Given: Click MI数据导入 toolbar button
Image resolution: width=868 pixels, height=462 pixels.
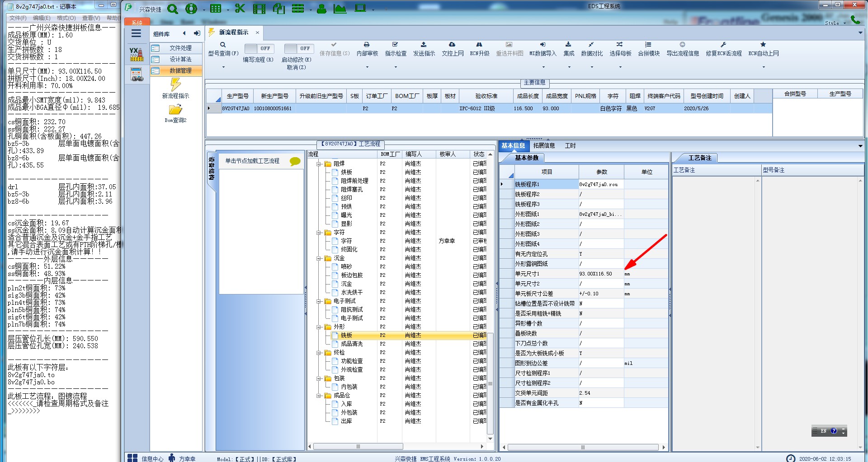Looking at the screenshot, I should coord(542,49).
